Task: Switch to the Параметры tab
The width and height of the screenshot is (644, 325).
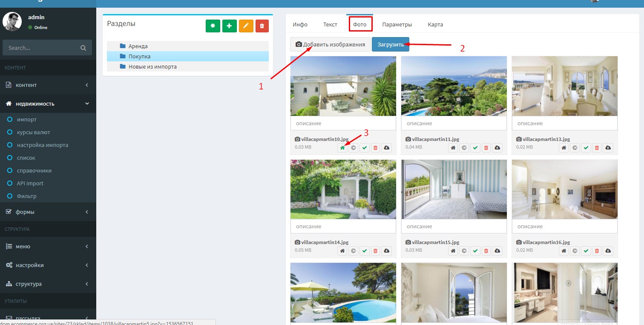Action: [397, 25]
